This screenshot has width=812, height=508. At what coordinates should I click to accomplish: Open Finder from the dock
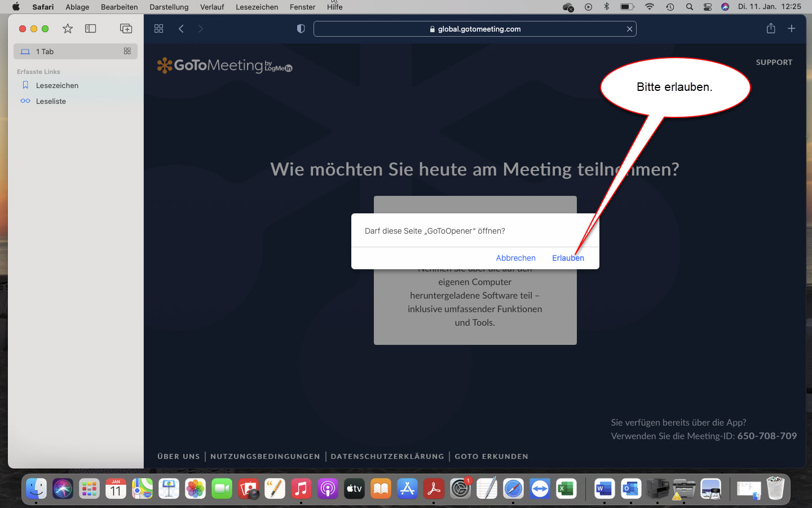(36, 488)
